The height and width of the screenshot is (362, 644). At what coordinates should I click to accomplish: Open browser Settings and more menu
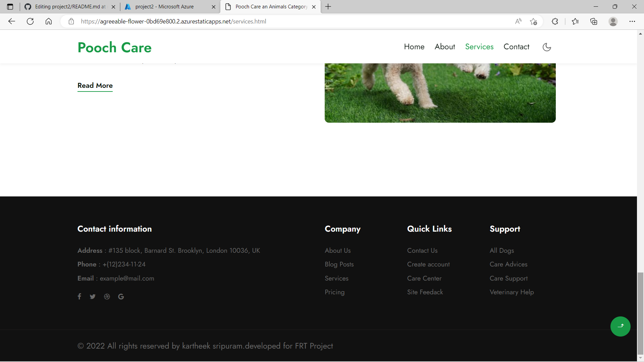click(633, 21)
